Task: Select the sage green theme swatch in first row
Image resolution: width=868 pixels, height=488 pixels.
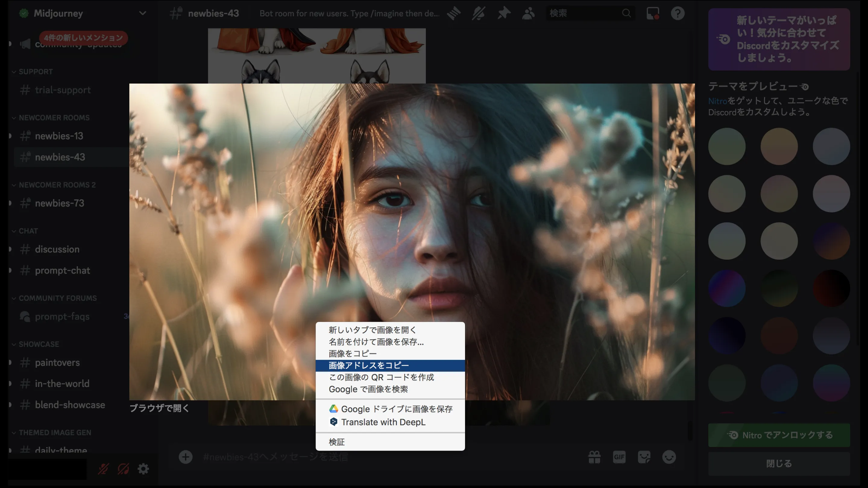Action: tap(726, 146)
